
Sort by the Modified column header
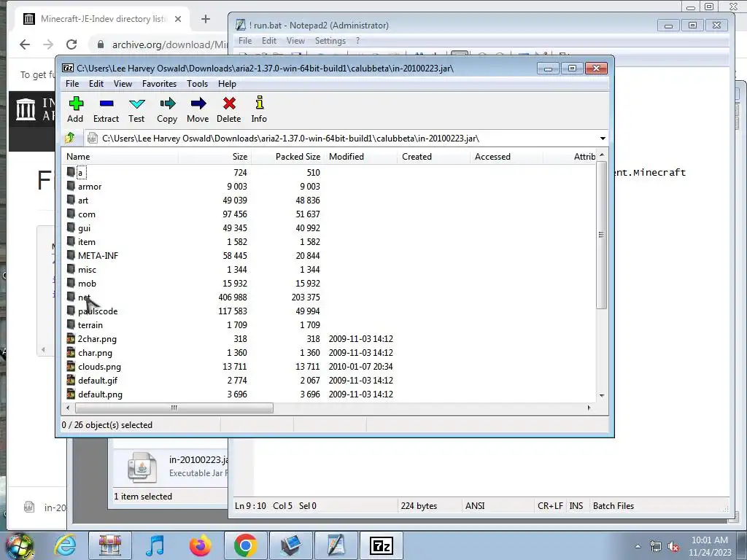[x=360, y=157]
